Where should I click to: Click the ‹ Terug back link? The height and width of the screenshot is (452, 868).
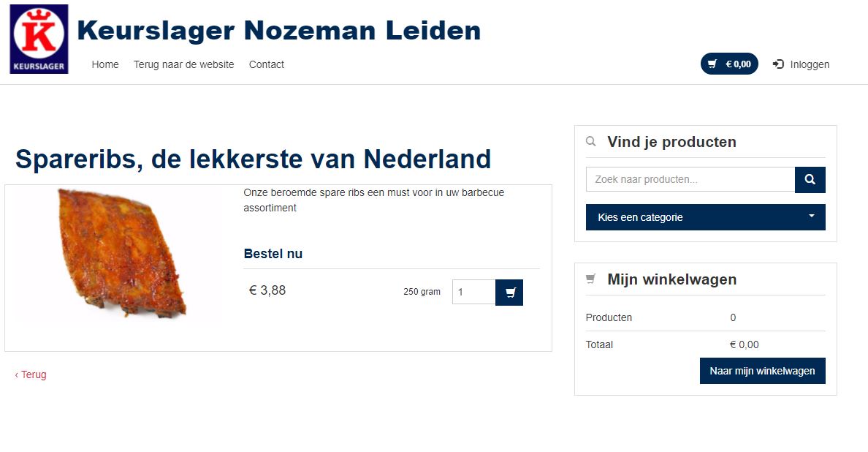pyautogui.click(x=31, y=374)
